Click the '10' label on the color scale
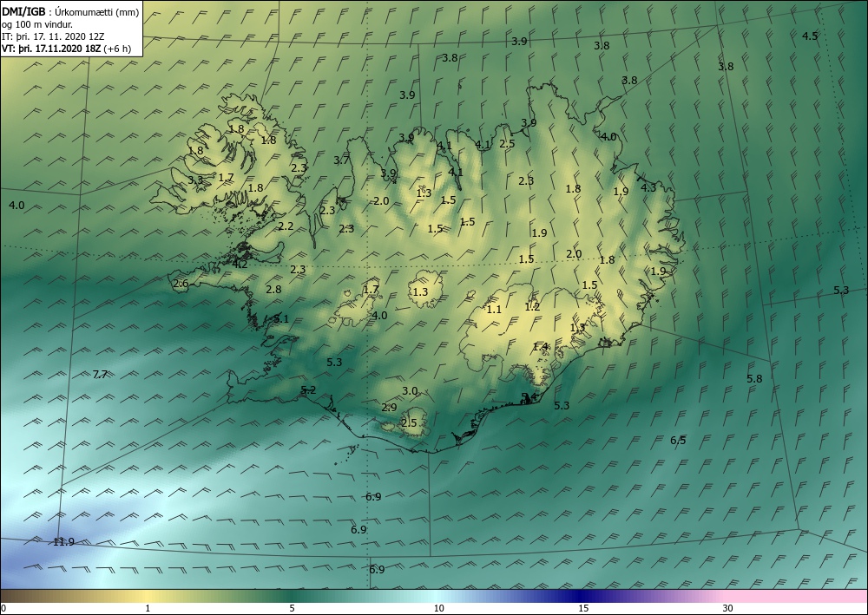 [x=439, y=608]
